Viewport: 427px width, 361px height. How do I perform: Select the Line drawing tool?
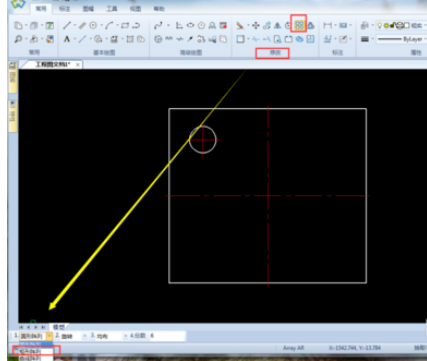(67, 25)
